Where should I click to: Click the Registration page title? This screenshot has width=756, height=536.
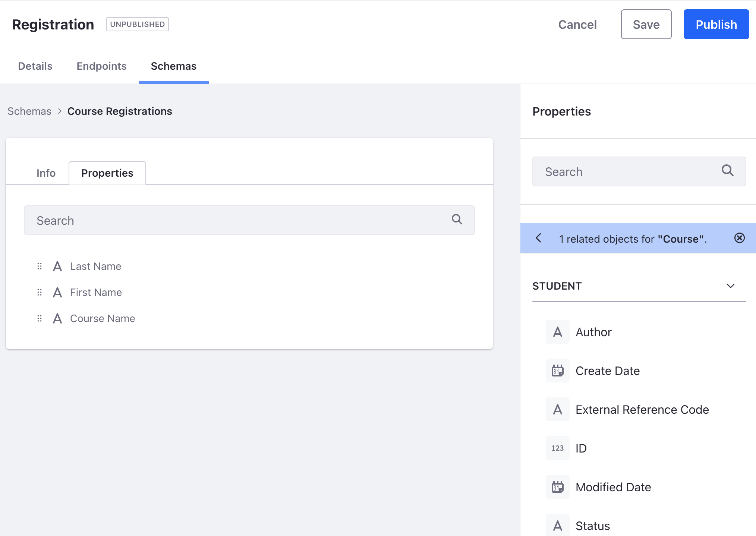pos(53,25)
